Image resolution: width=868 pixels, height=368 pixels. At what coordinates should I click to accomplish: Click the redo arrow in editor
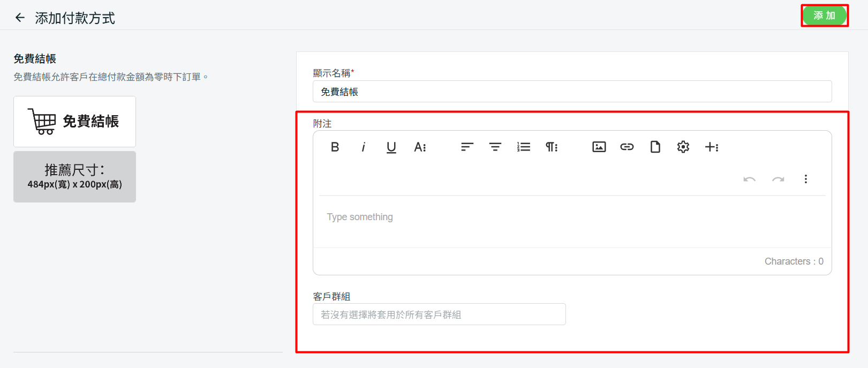point(778,179)
